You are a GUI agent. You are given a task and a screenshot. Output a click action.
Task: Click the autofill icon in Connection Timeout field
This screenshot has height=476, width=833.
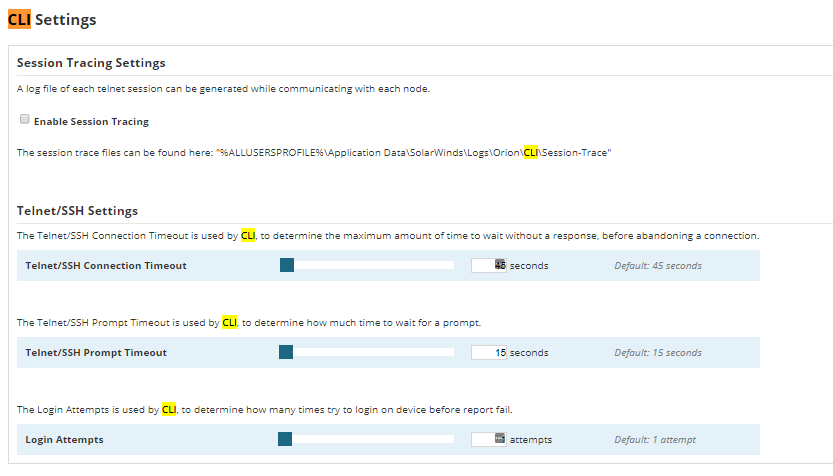[500, 266]
